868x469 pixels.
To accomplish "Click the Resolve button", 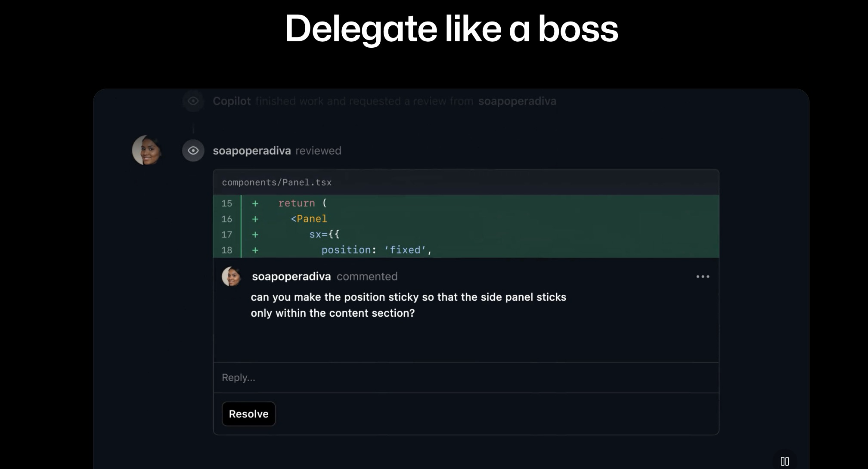I will click(248, 414).
